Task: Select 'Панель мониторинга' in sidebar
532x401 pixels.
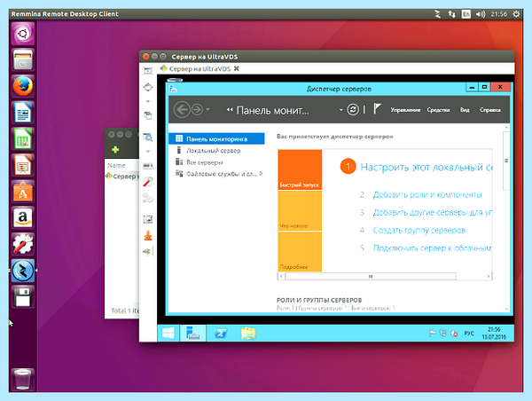Action: pos(216,139)
